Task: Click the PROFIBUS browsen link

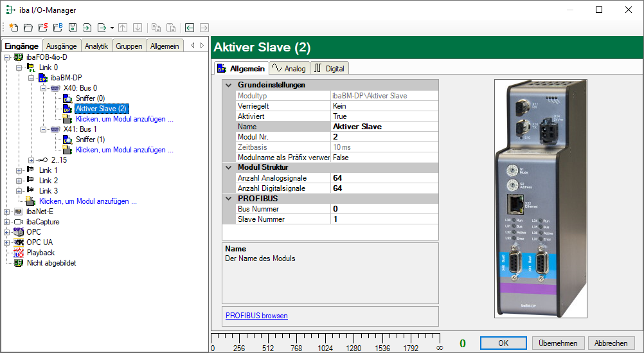Action: tap(256, 316)
